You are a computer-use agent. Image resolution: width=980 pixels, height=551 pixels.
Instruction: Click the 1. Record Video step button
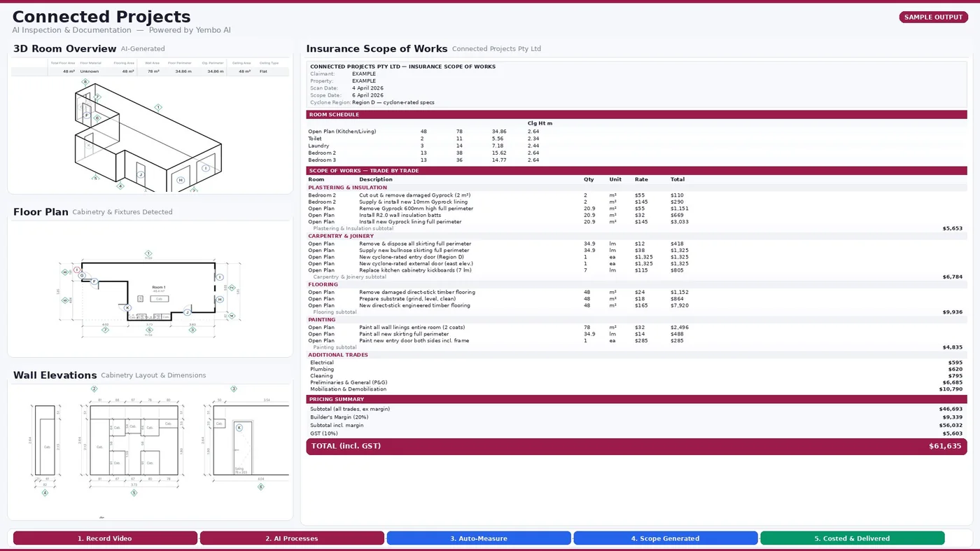click(105, 538)
